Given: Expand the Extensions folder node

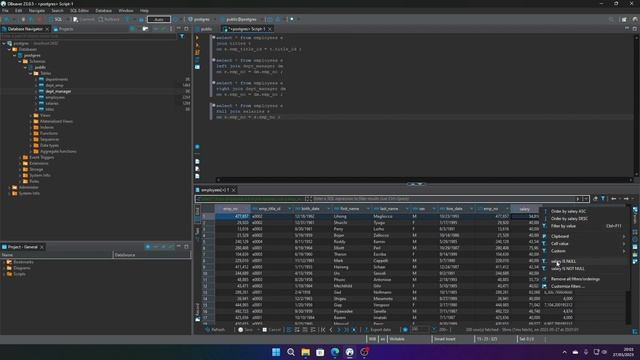Looking at the screenshot, I should (20, 163).
